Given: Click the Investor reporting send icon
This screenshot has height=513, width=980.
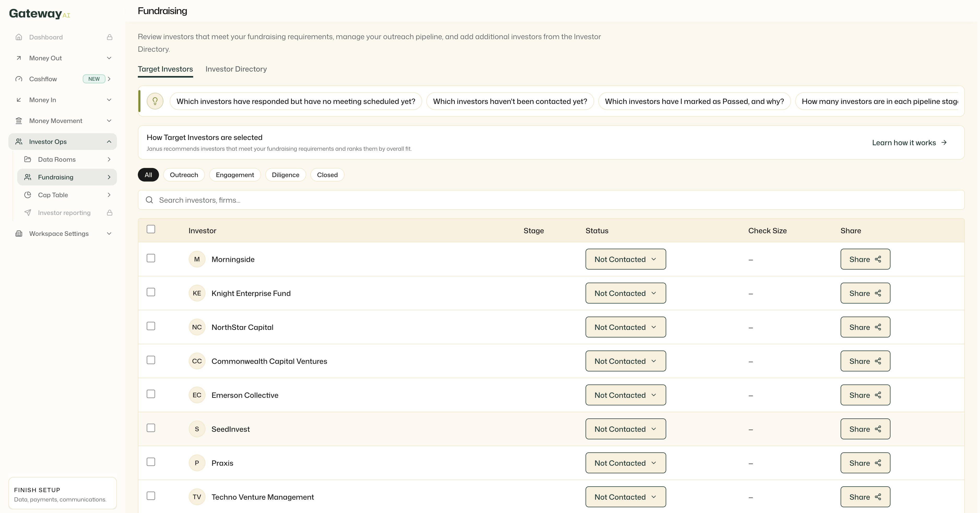Looking at the screenshot, I should point(28,212).
